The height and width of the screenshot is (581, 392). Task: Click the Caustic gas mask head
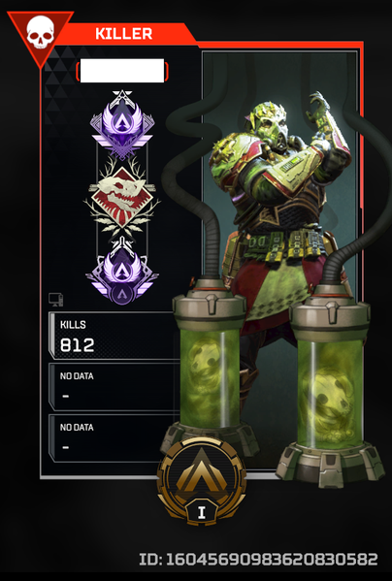tap(269, 120)
